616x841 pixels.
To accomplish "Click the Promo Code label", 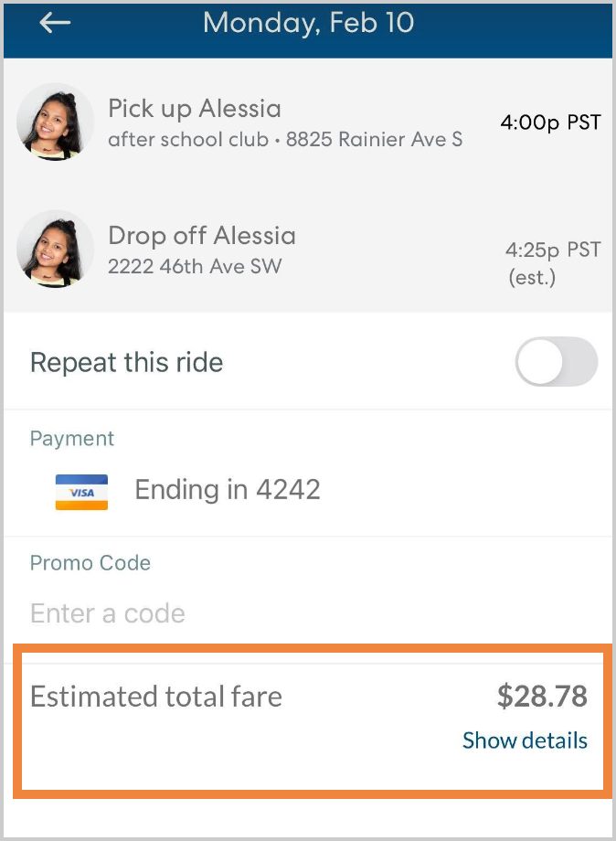I will 90,563.
